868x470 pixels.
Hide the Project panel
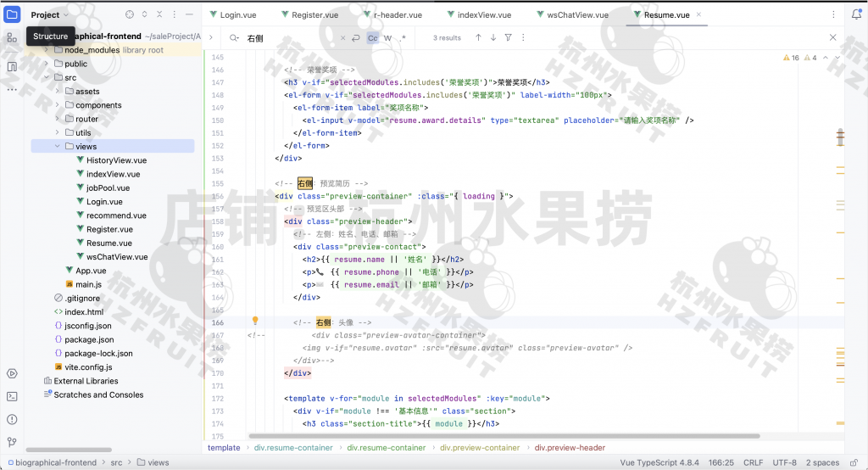189,14
